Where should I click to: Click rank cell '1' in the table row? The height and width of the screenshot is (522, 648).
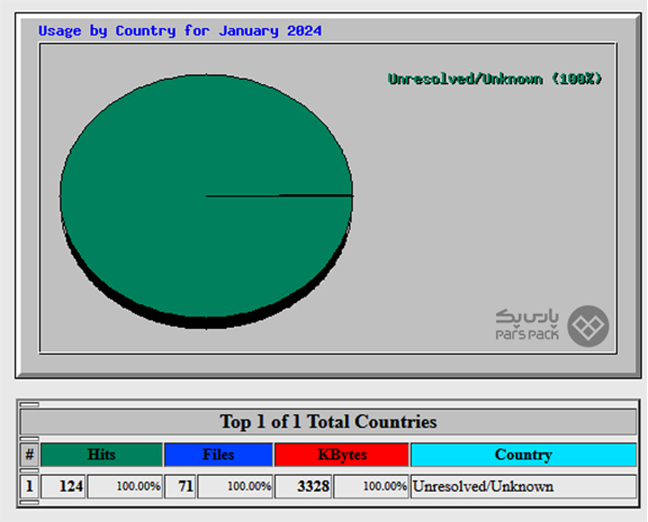click(x=29, y=486)
